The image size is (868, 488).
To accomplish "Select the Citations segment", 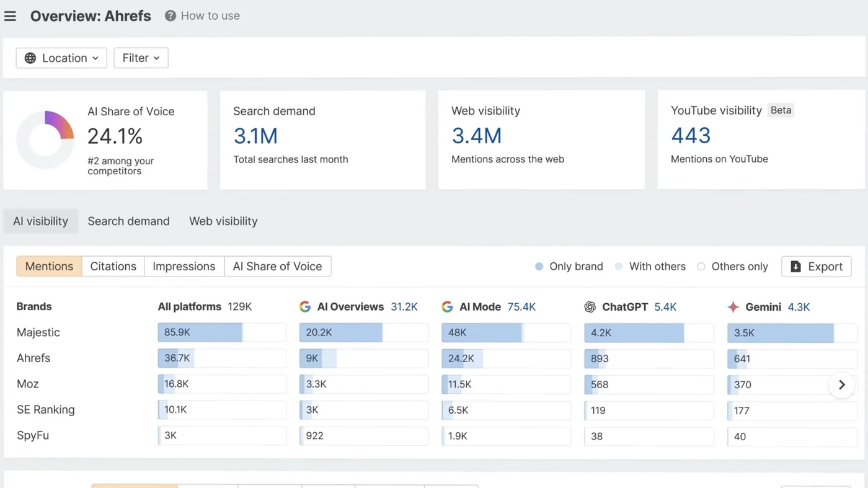I will click(x=113, y=267).
